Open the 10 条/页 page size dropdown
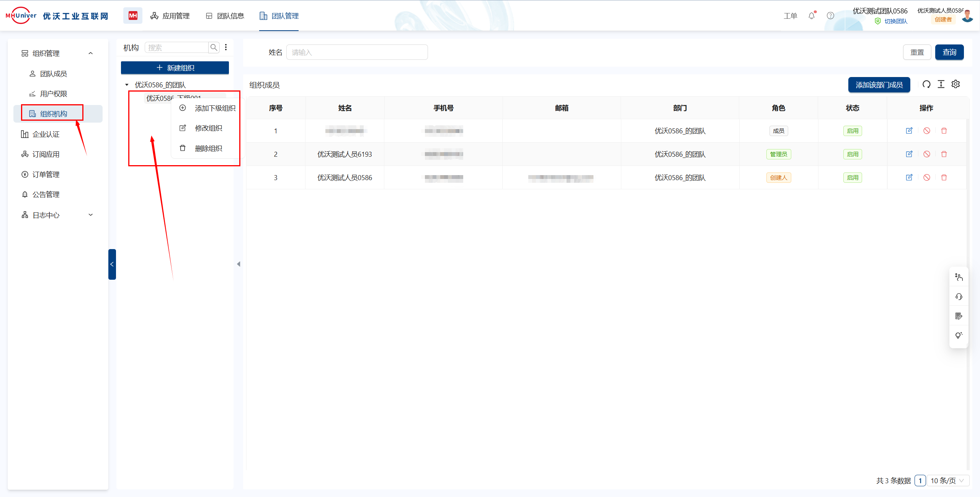 (947, 481)
